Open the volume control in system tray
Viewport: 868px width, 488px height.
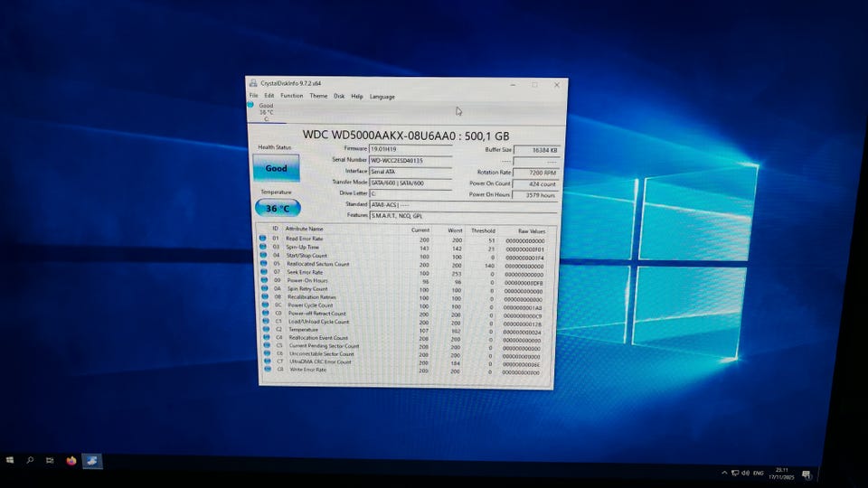pyautogui.click(x=745, y=473)
